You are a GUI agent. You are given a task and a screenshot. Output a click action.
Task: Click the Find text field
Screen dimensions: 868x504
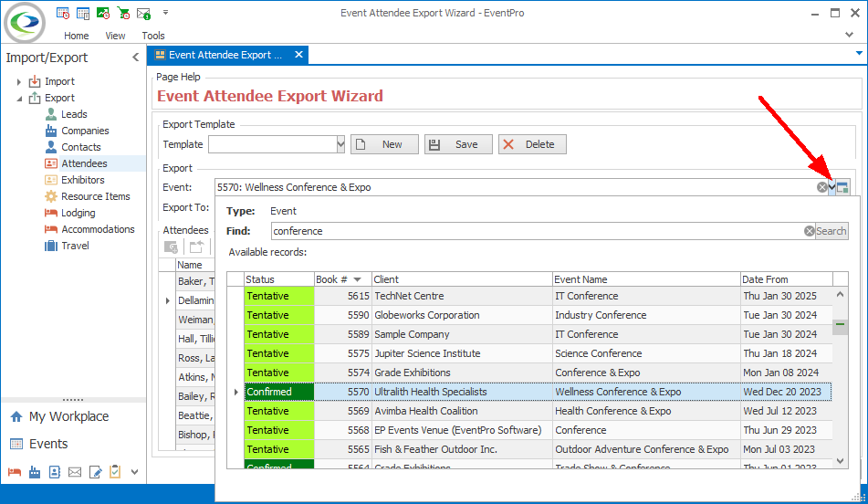click(537, 231)
